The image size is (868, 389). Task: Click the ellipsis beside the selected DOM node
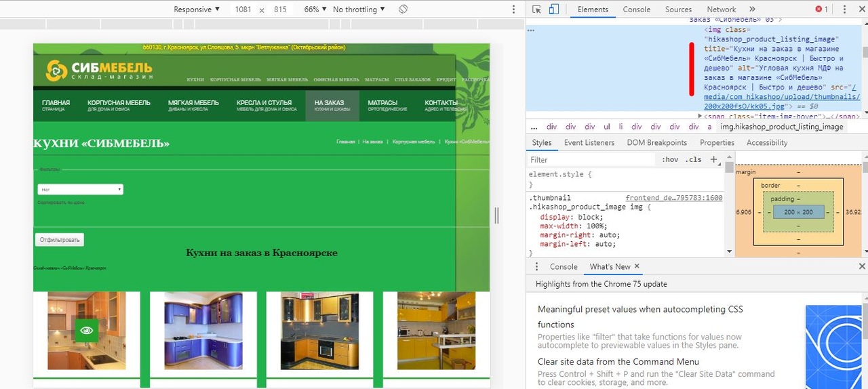pyautogui.click(x=531, y=30)
